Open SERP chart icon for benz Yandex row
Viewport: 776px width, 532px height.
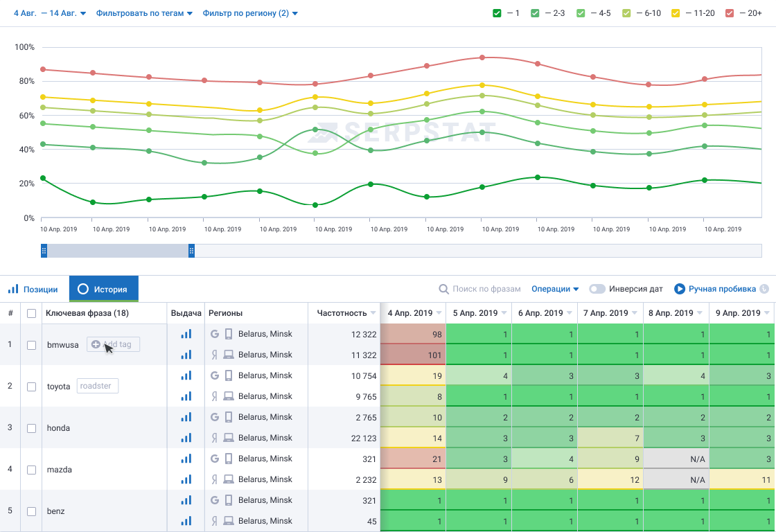[x=186, y=521]
